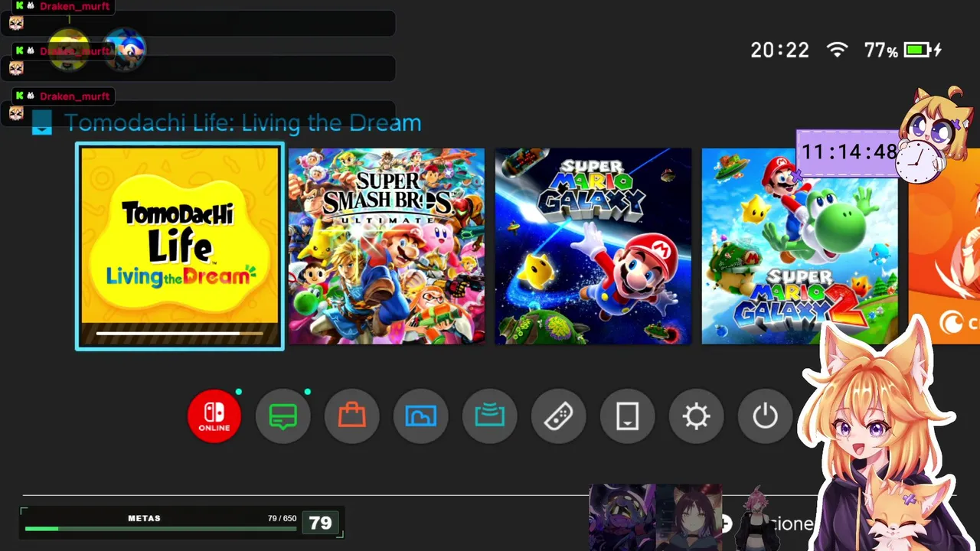Open the Album icon
This screenshot has width=980, height=551.
point(421,416)
